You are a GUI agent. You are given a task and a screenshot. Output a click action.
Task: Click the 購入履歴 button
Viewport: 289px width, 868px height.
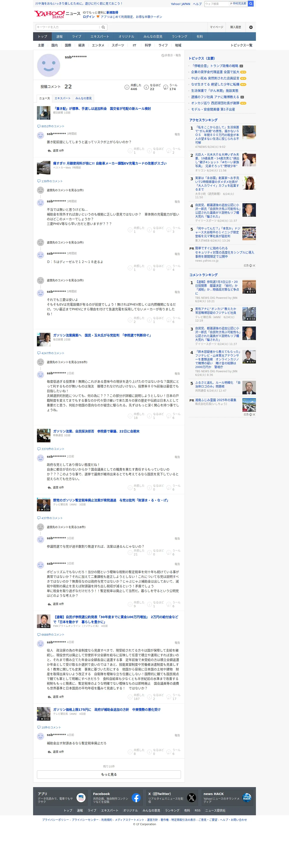[x=235, y=27]
